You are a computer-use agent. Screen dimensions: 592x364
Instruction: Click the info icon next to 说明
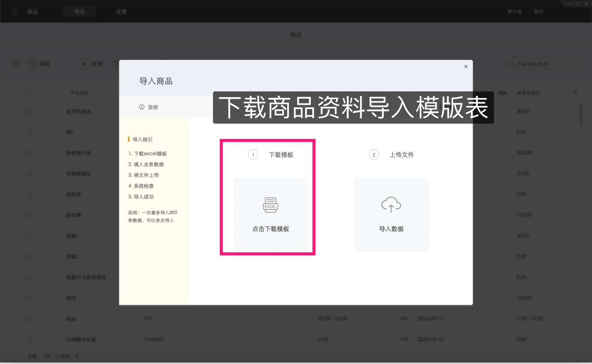[x=141, y=107]
